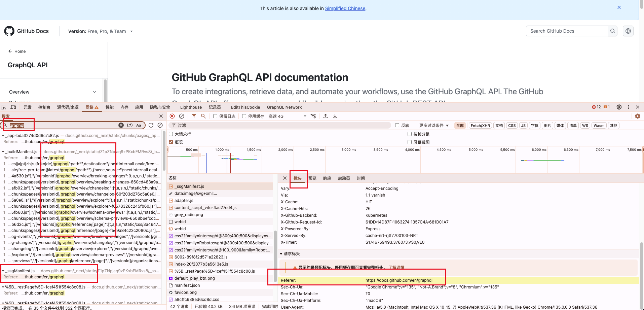Refresh the DevTools search results
This screenshot has width=644, height=310.
click(x=151, y=125)
